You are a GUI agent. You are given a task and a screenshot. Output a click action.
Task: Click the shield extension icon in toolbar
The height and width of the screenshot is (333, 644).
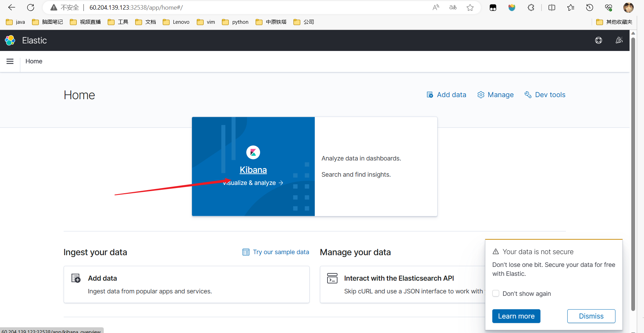512,7
